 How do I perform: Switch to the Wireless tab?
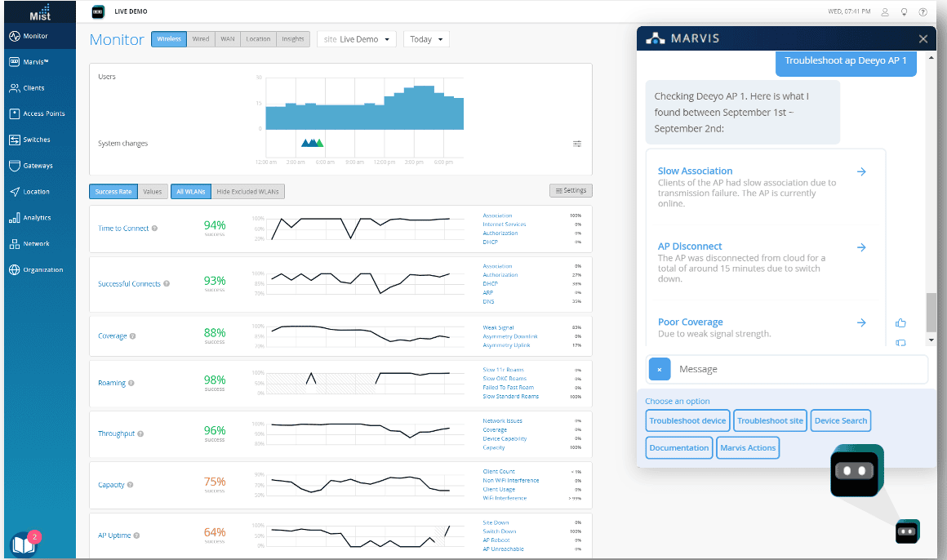coord(169,39)
